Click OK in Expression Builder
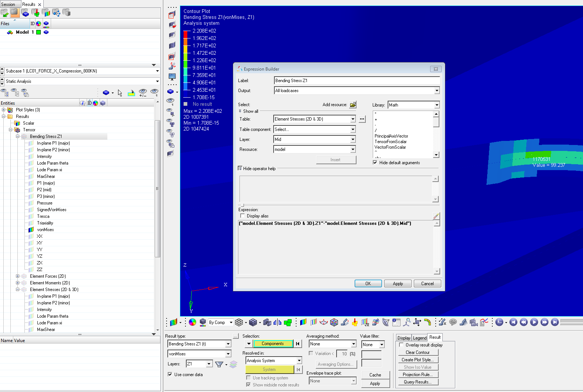This screenshot has height=392, width=583. tap(368, 284)
